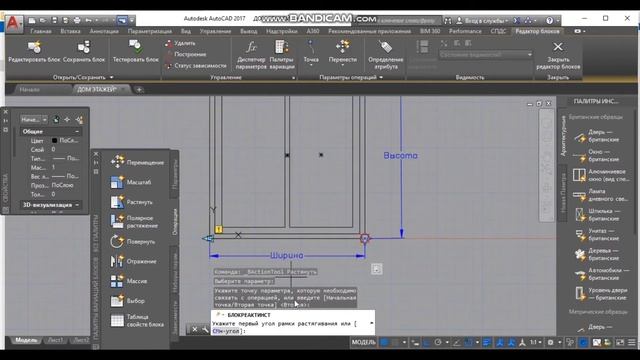
Task: Toggle grid display in status bar
Action: coord(384,342)
